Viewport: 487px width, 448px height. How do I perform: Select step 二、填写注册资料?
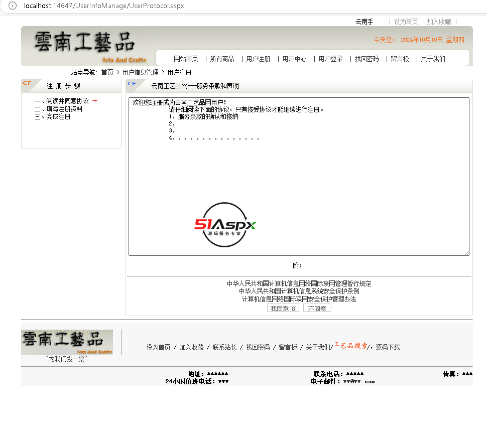58,109
